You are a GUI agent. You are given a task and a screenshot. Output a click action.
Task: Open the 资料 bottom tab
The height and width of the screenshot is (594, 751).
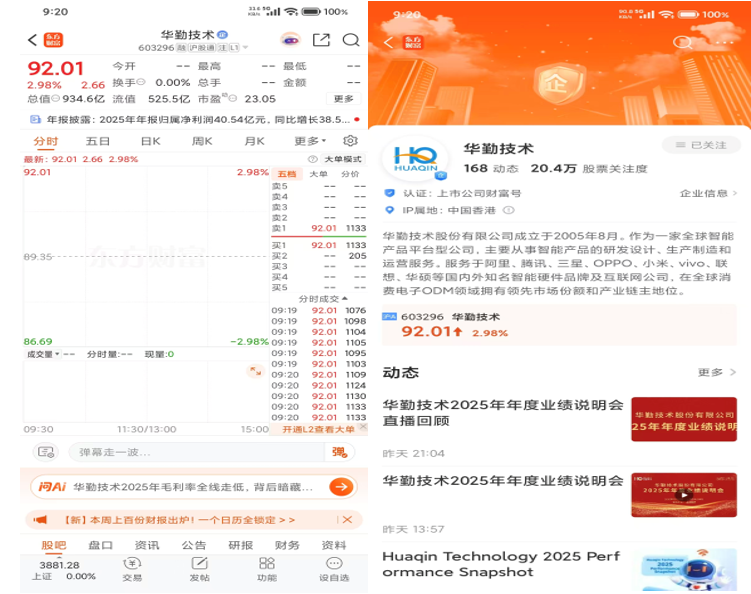pos(333,545)
